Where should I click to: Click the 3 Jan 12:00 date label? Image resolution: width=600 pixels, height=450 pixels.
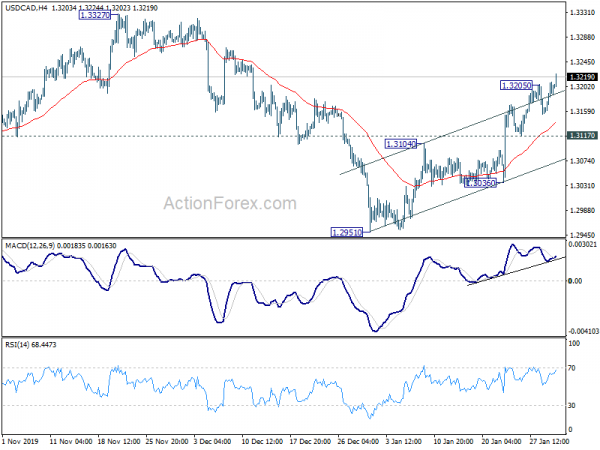pyautogui.click(x=404, y=441)
